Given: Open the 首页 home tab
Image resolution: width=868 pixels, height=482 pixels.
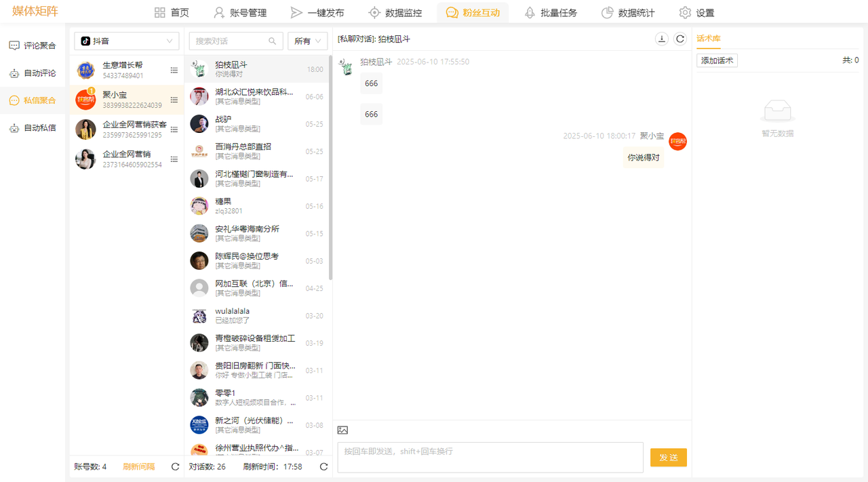Looking at the screenshot, I should point(172,12).
